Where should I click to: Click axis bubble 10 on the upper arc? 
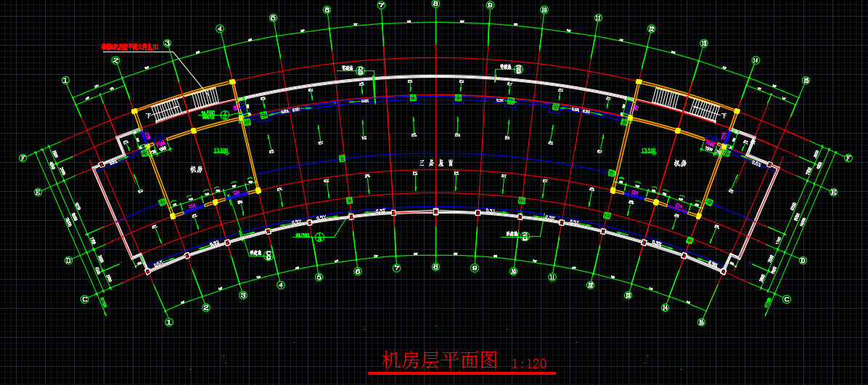pyautogui.click(x=544, y=10)
